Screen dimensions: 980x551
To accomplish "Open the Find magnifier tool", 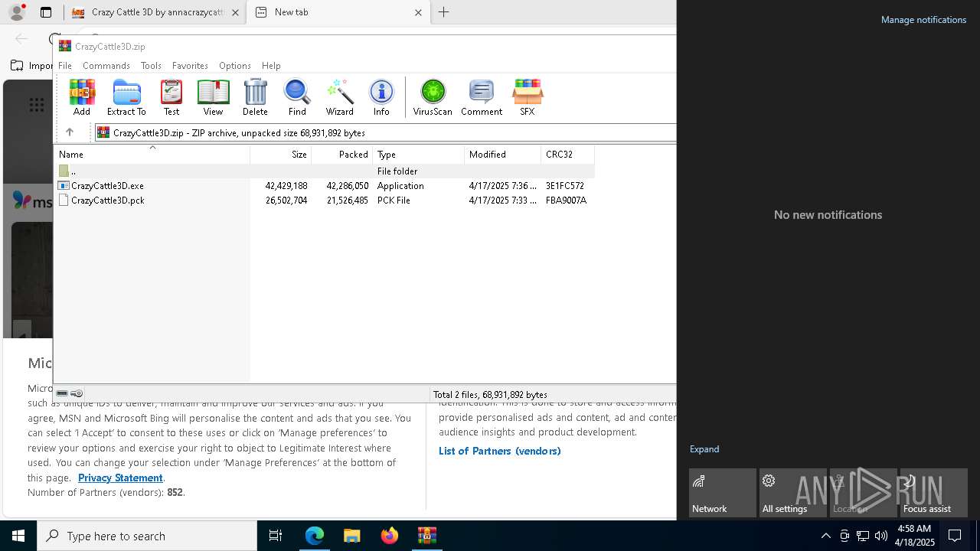I will point(297,97).
